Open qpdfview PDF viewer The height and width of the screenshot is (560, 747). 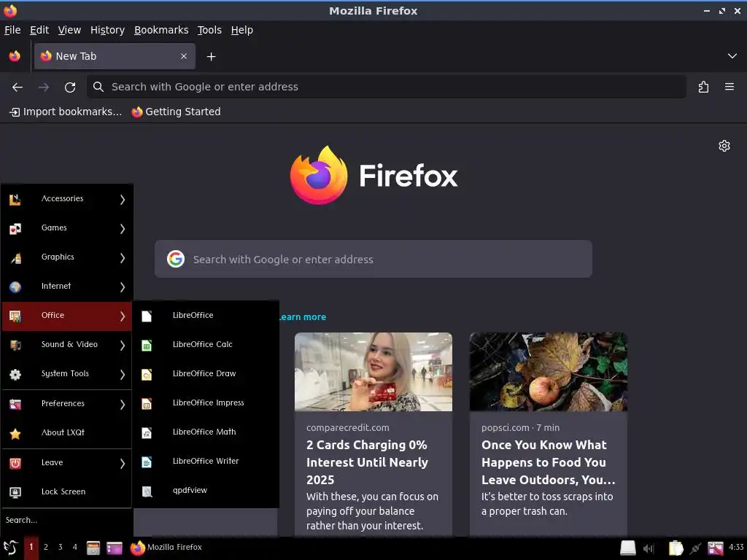[x=205, y=491]
